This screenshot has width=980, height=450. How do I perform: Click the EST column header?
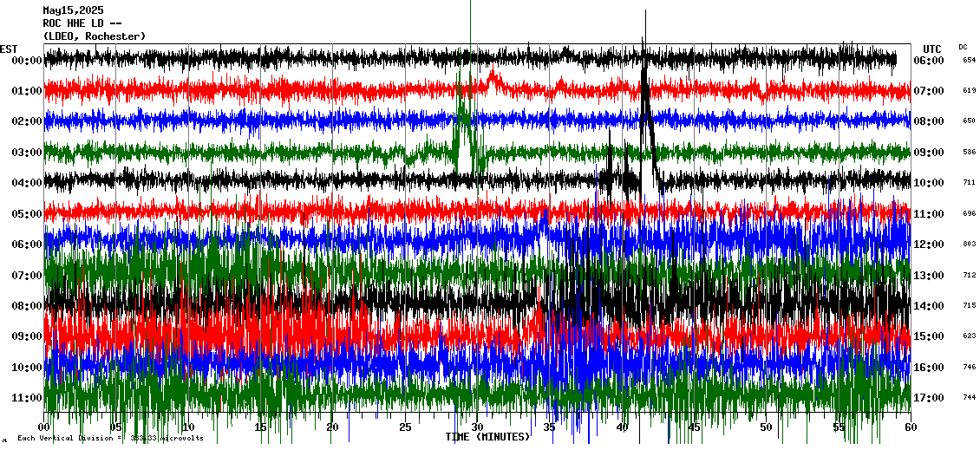[9, 49]
